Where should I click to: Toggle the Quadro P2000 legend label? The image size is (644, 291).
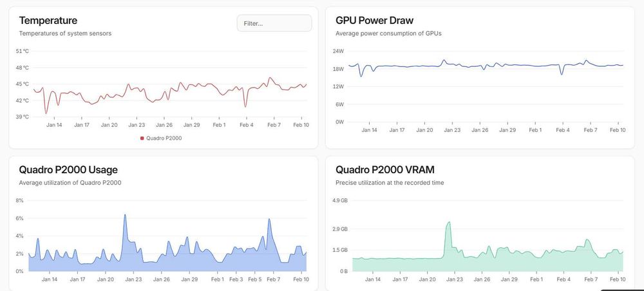[164, 138]
